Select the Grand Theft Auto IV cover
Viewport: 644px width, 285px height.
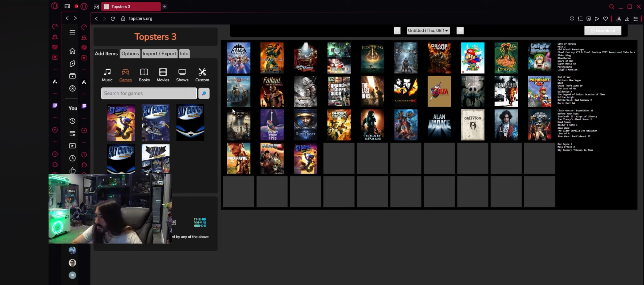[x=339, y=91]
